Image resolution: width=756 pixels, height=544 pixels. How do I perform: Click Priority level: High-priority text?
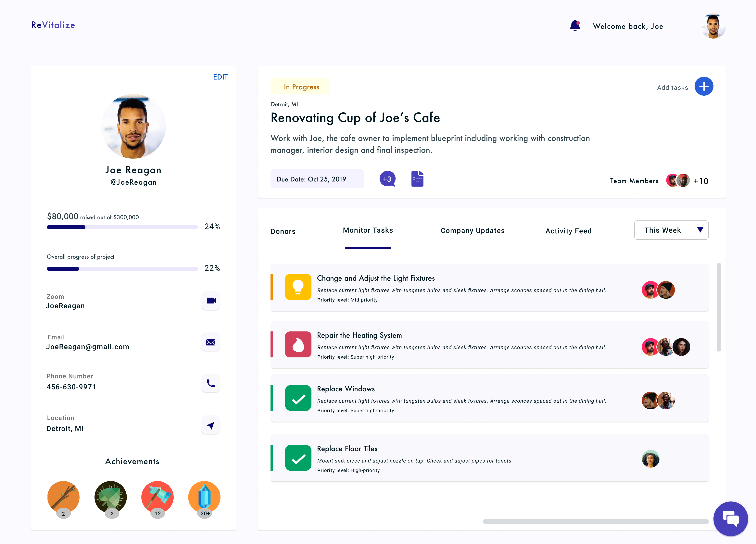coord(348,470)
